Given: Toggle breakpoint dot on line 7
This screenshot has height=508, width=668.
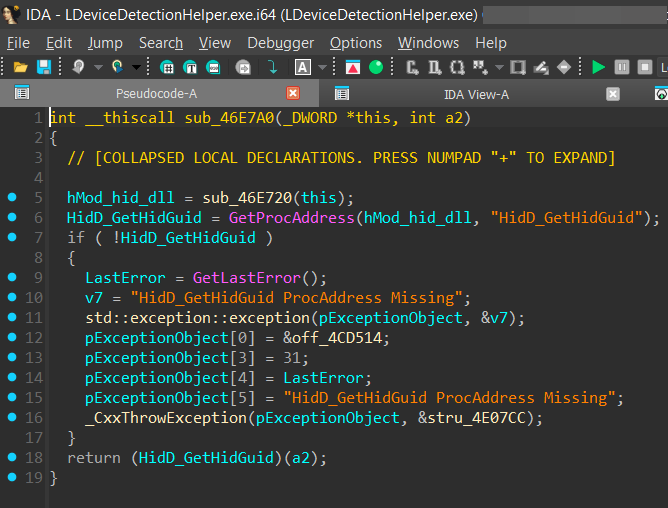Looking at the screenshot, I should (12, 237).
